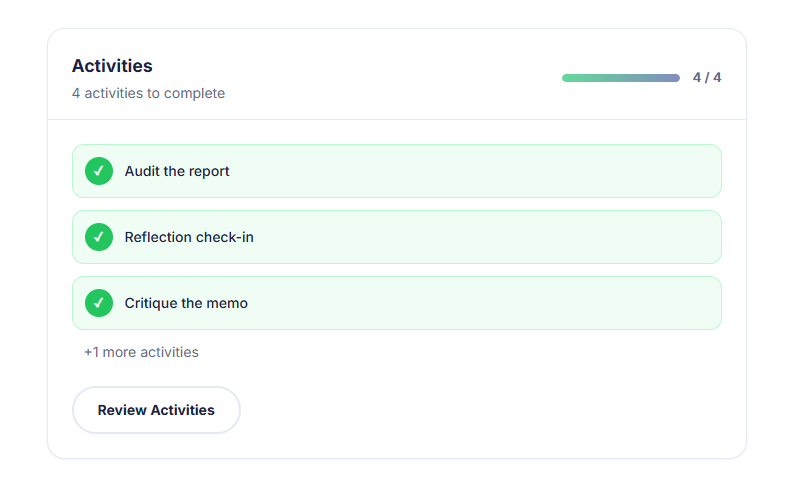Click the green left end of progress bar
The height and width of the screenshot is (500, 800).
tap(570, 78)
